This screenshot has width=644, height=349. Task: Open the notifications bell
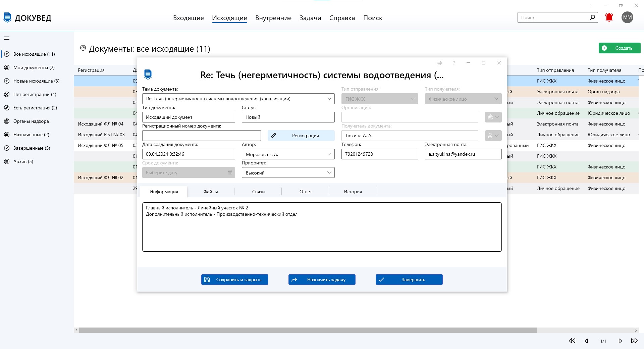click(609, 17)
